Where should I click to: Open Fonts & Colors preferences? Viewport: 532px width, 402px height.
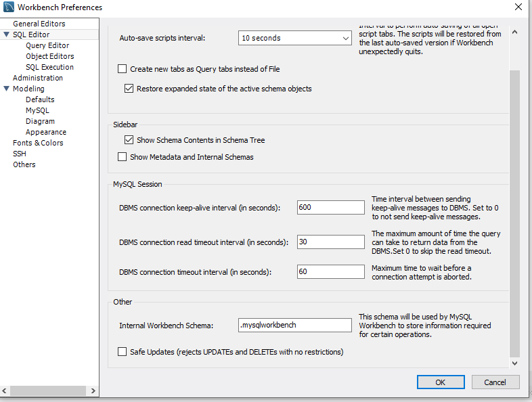[38, 143]
